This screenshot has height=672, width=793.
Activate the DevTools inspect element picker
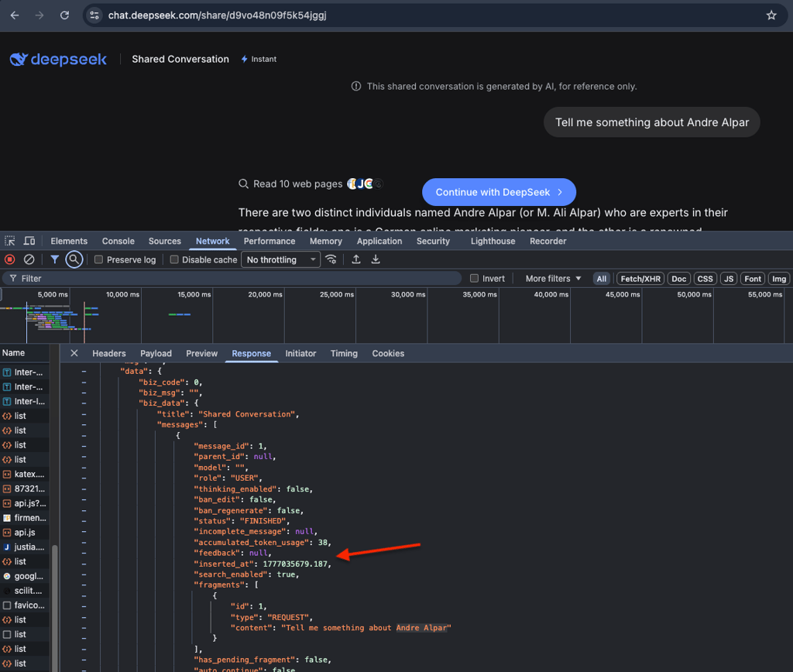point(10,241)
